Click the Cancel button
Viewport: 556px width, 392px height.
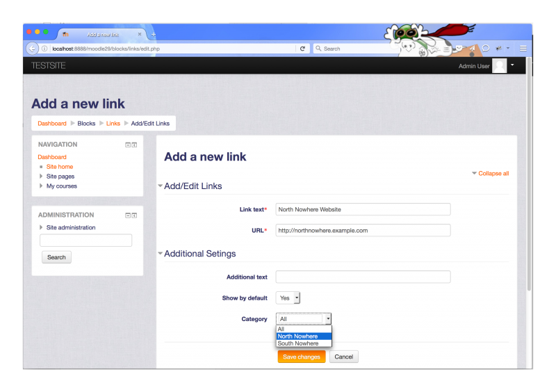coord(344,357)
